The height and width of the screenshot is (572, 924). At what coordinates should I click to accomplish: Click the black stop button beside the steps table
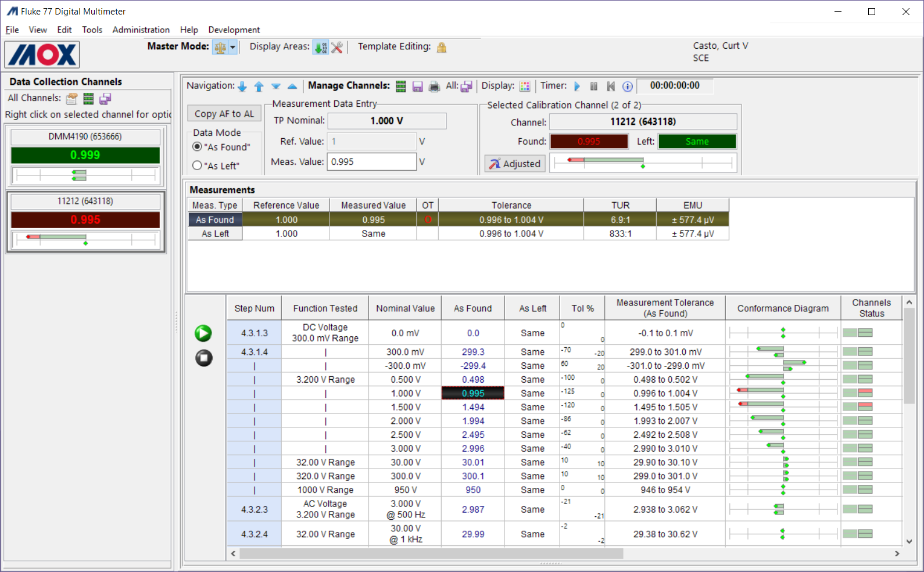coord(203,358)
